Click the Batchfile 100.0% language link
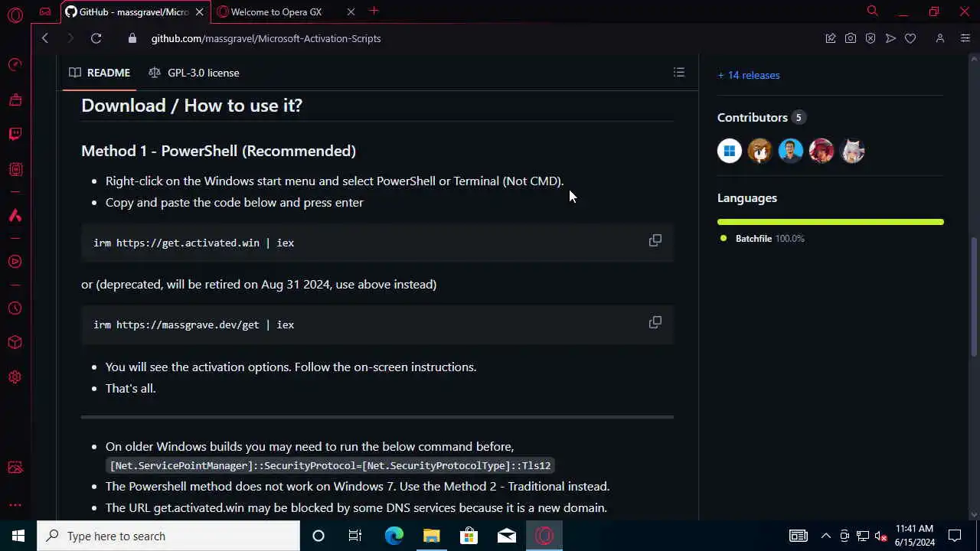Viewport: 980px width, 551px height. point(763,239)
